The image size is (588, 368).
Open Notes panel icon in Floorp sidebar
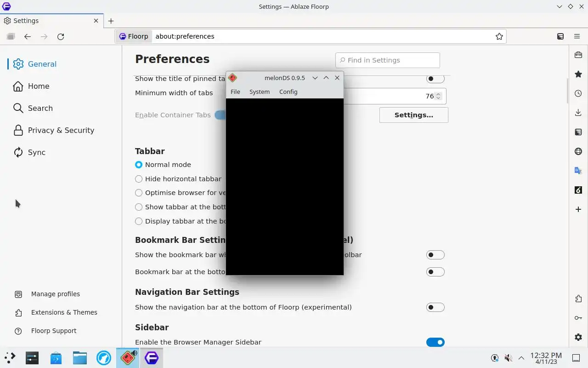pos(578,132)
